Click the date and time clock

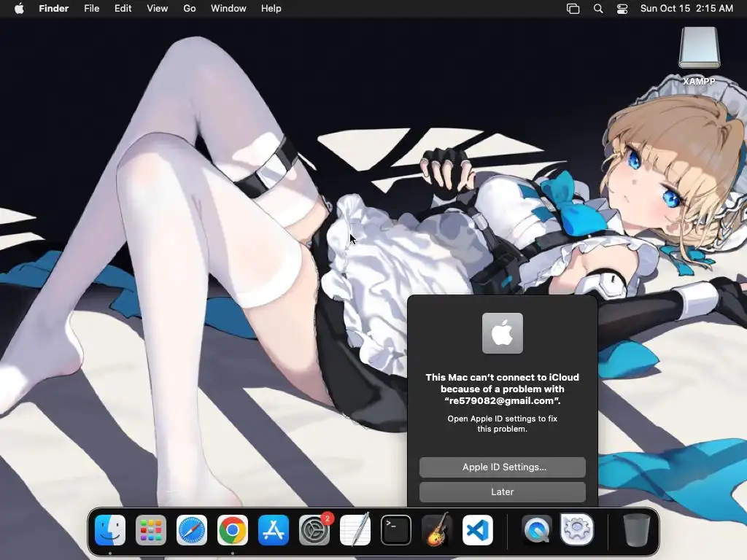[686, 9]
